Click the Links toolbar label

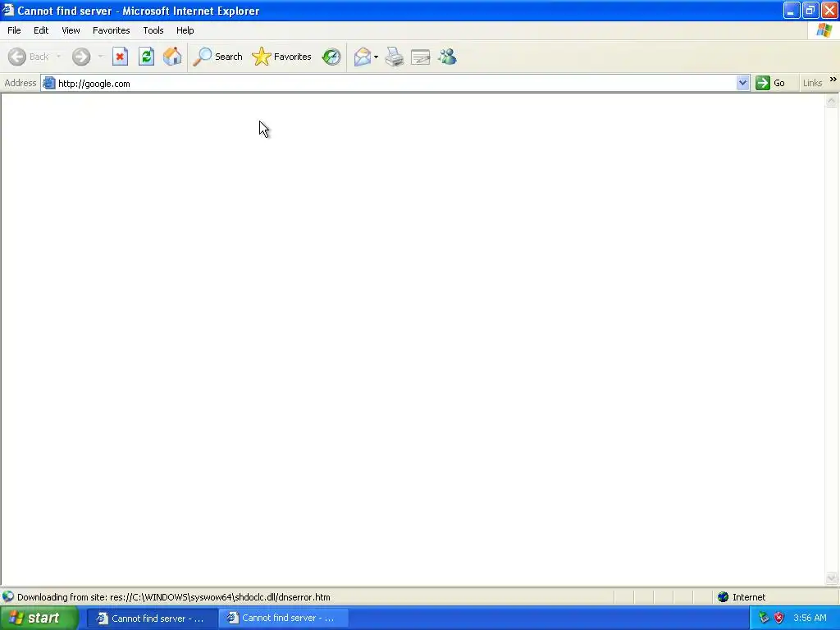(812, 83)
